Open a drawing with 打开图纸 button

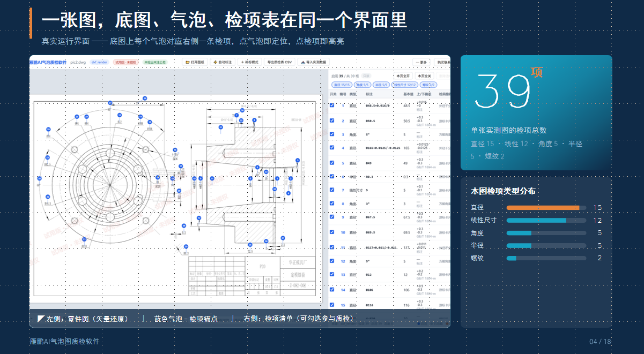[x=195, y=62]
